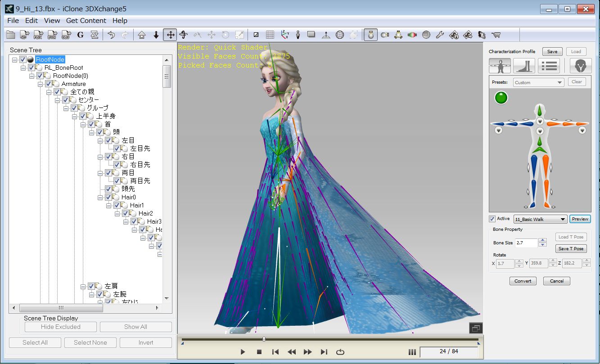Open the File menu
The height and width of the screenshot is (364, 600).
coord(13,21)
